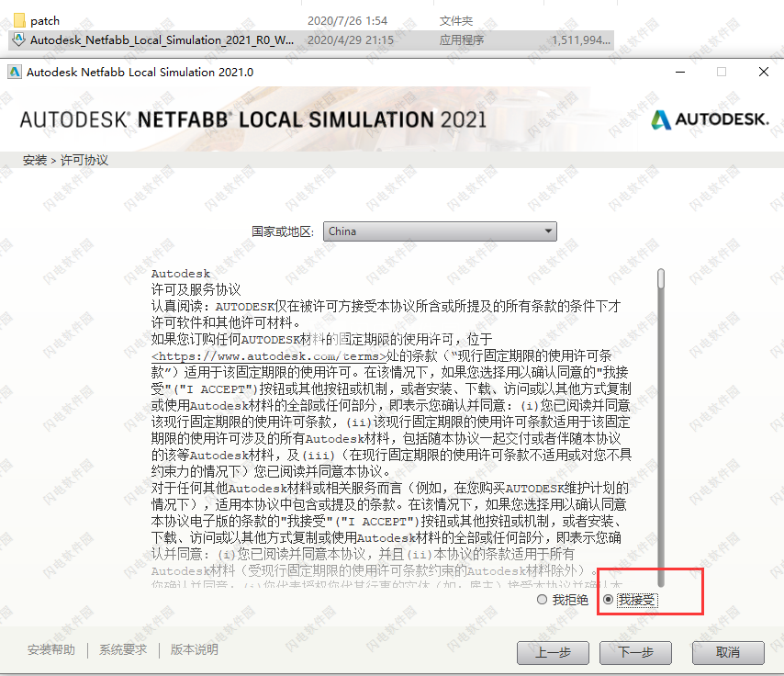
Task: Click the 许可及服务协议 heading in agreement text
Action: 196,289
